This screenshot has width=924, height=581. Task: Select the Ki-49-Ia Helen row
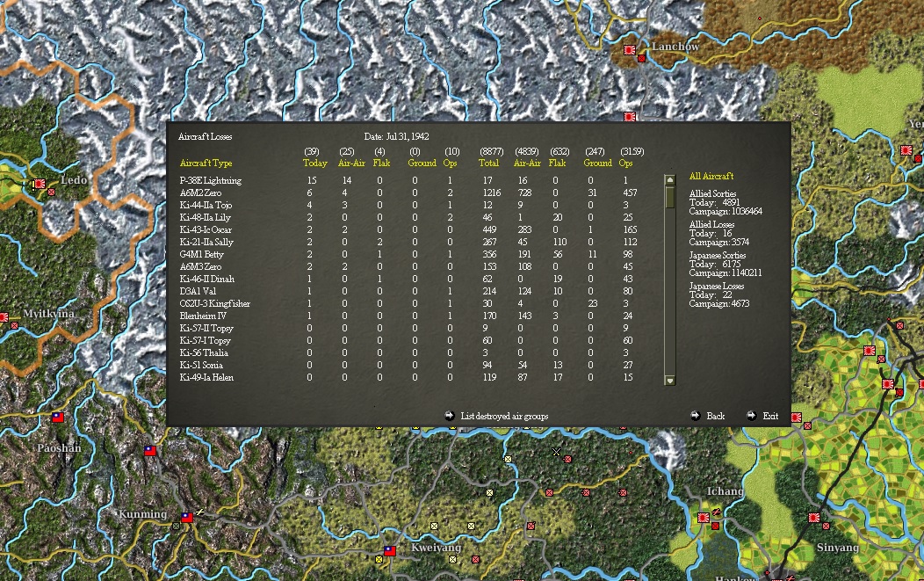coord(409,377)
